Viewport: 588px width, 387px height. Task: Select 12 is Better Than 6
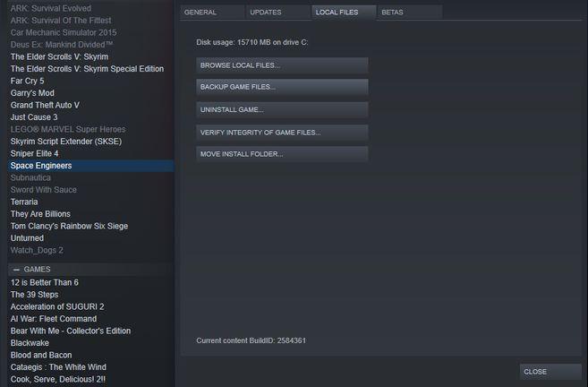pyautogui.click(x=44, y=282)
